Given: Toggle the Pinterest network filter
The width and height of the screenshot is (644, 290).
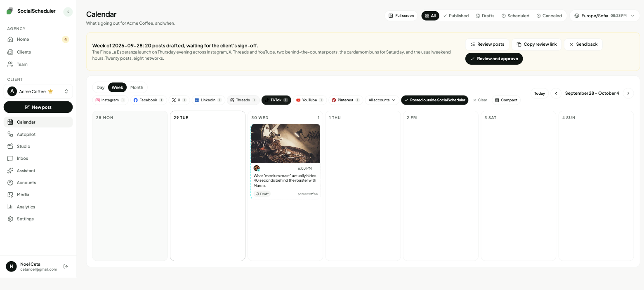Looking at the screenshot, I should [346, 100].
